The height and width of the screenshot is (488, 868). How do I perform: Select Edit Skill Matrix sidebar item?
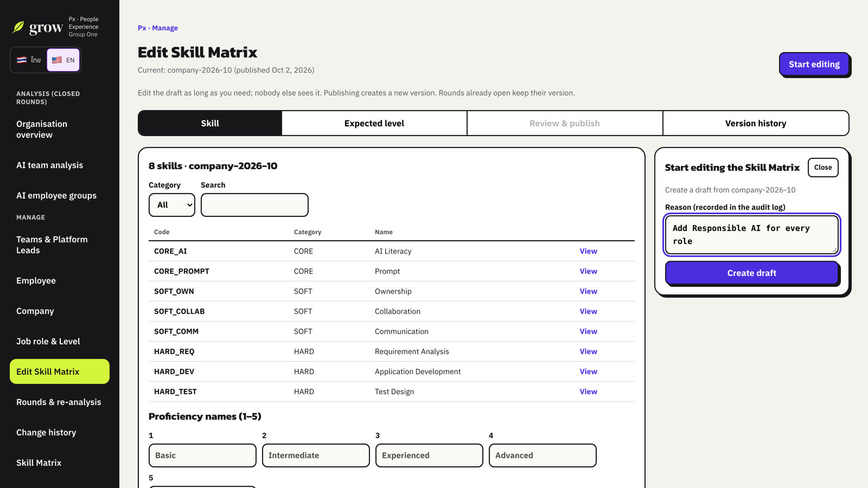click(60, 371)
